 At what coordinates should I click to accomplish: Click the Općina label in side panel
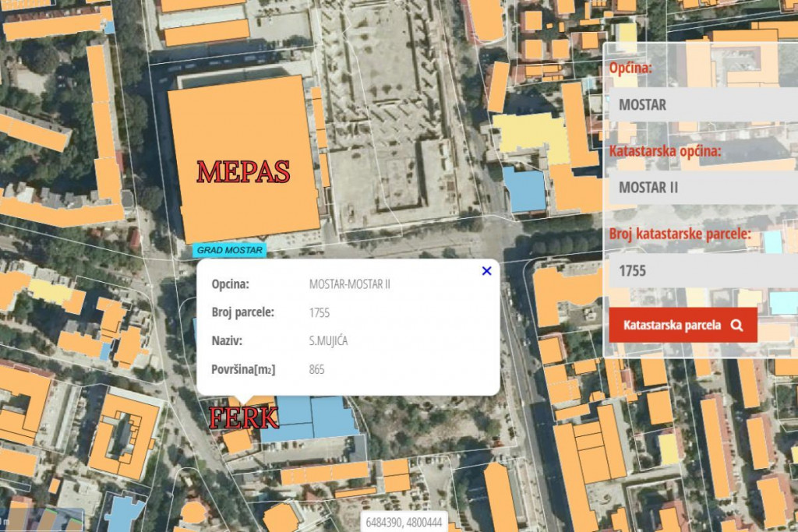click(x=630, y=68)
